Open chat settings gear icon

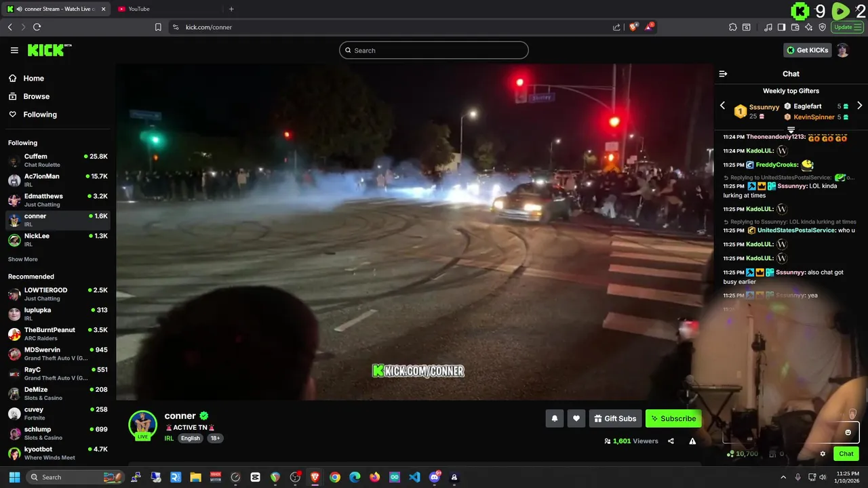823,453
